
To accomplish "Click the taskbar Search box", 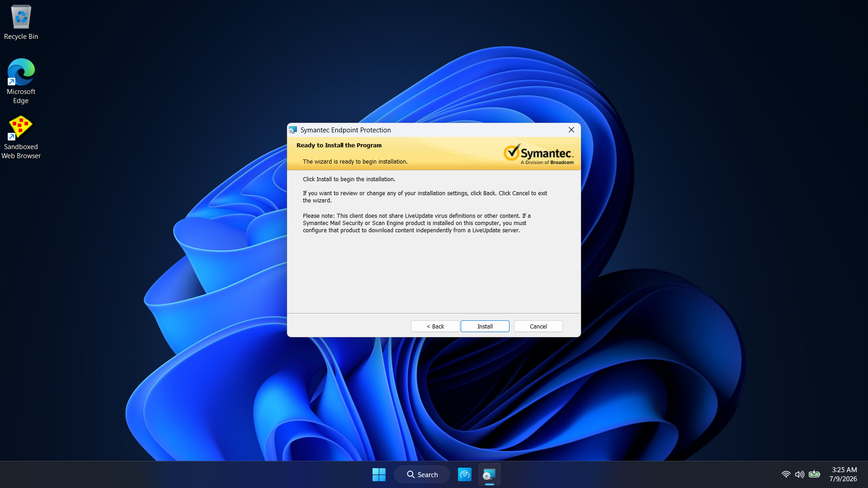I will pyautogui.click(x=422, y=474).
